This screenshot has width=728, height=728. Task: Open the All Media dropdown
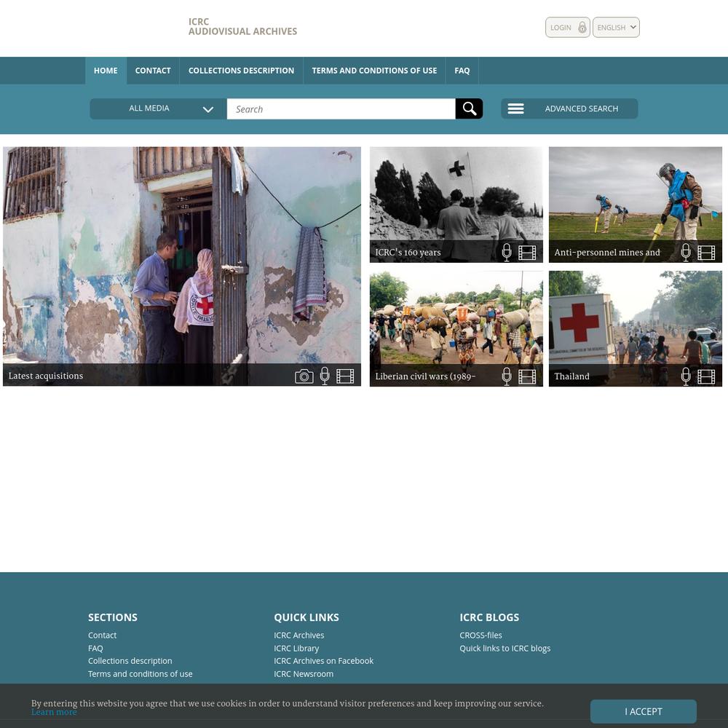coord(158,108)
